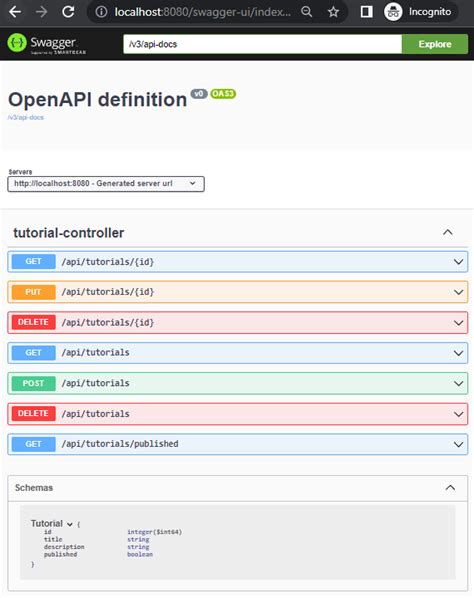Image resolution: width=474 pixels, height=598 pixels.
Task: Click the Explore button
Action: coord(435,44)
